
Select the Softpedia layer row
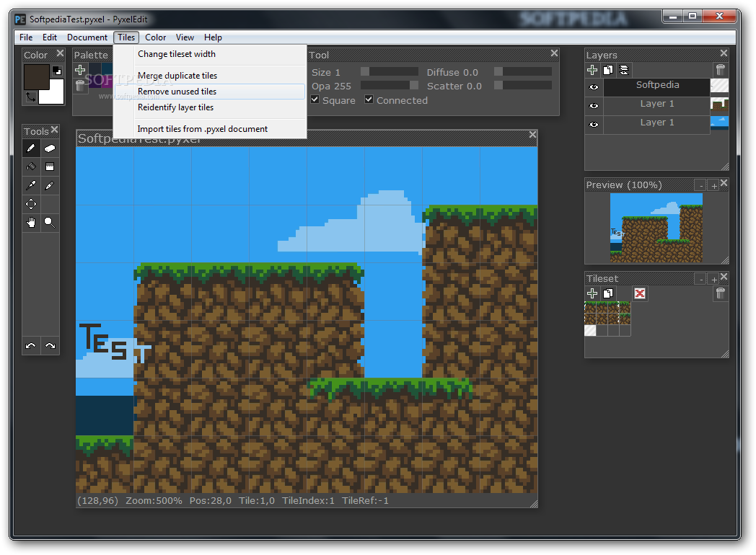point(656,87)
